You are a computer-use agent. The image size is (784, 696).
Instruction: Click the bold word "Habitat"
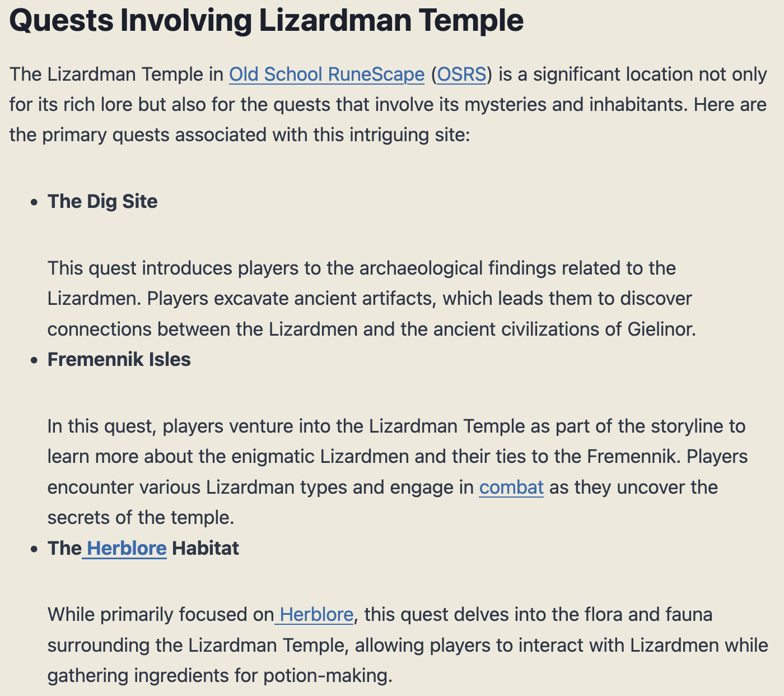(x=206, y=547)
